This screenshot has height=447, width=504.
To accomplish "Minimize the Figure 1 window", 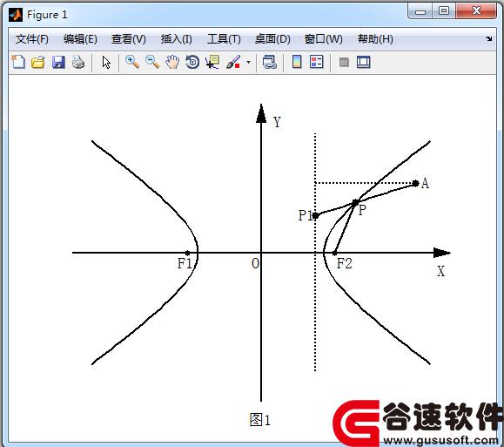I will pyautogui.click(x=420, y=11).
